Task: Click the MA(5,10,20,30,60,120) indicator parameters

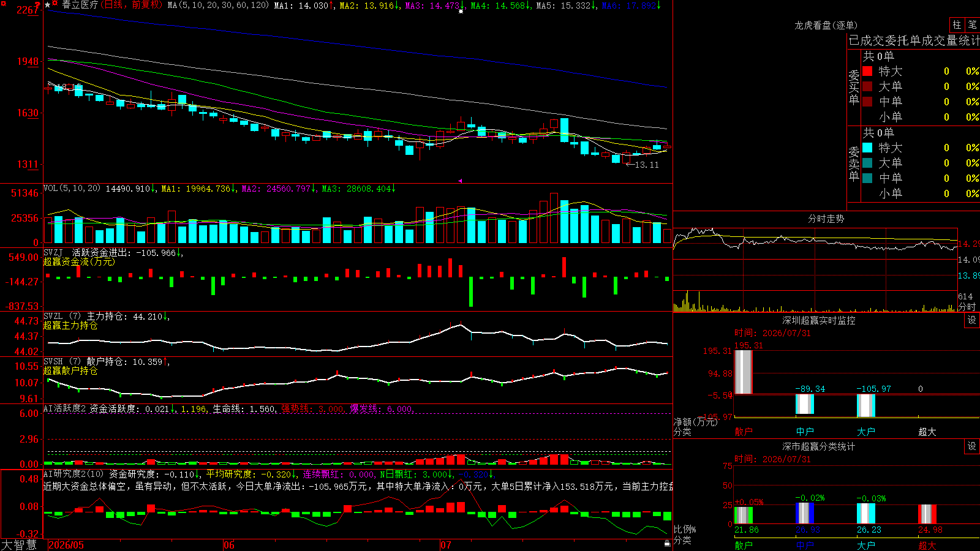Action: [x=218, y=6]
